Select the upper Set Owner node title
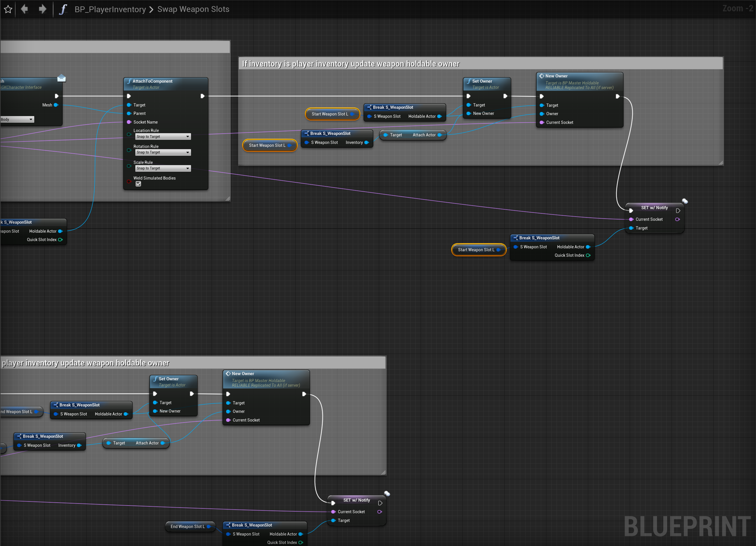The height and width of the screenshot is (546, 756). click(482, 81)
